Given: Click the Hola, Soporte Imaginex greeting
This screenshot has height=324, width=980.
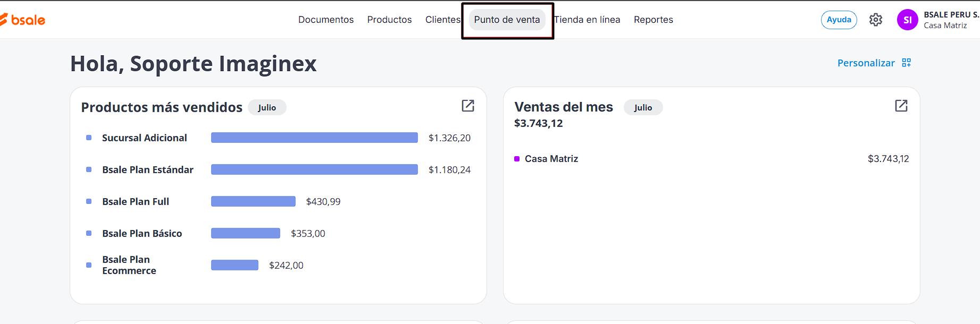Looking at the screenshot, I should point(194,64).
